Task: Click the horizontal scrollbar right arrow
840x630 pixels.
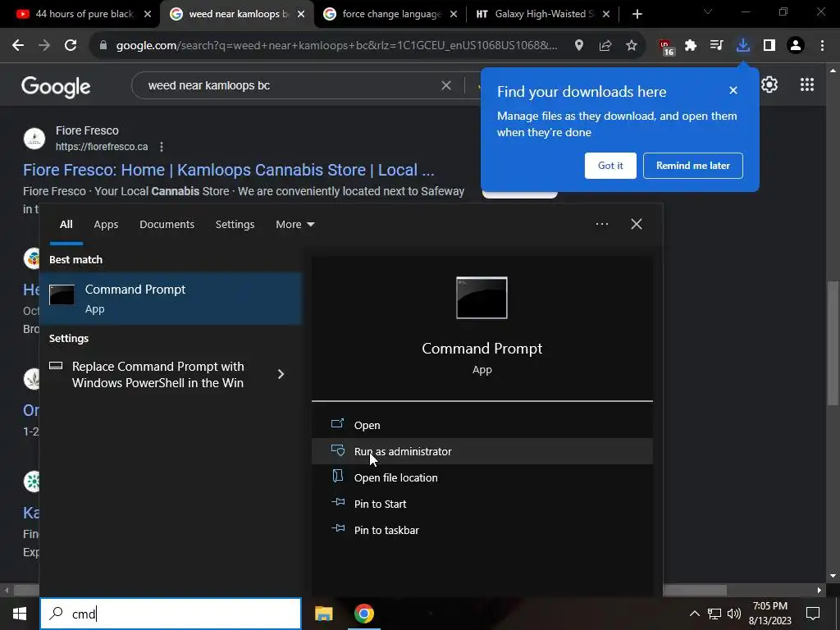Action: (x=819, y=590)
